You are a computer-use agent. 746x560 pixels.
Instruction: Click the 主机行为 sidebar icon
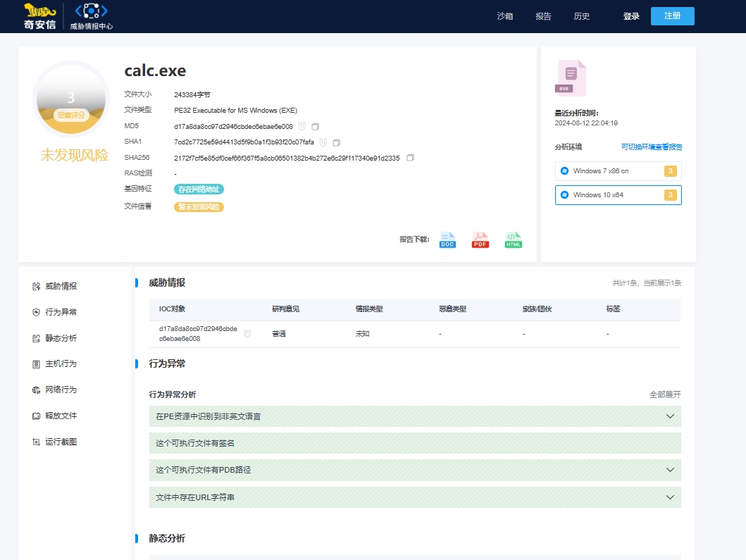click(36, 364)
